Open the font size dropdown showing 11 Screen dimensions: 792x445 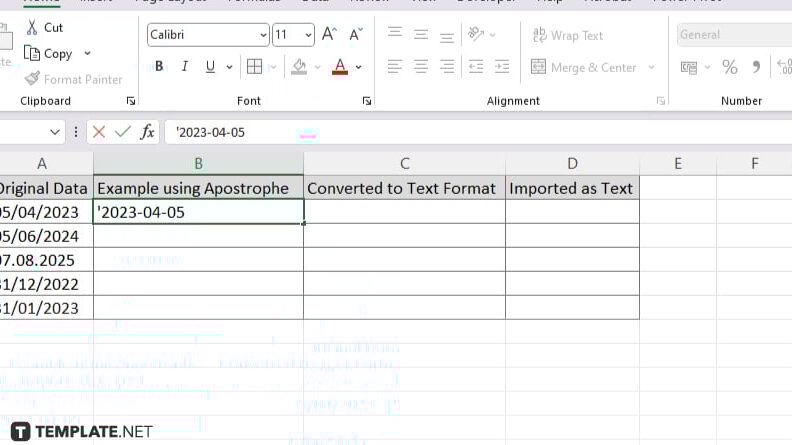point(307,35)
